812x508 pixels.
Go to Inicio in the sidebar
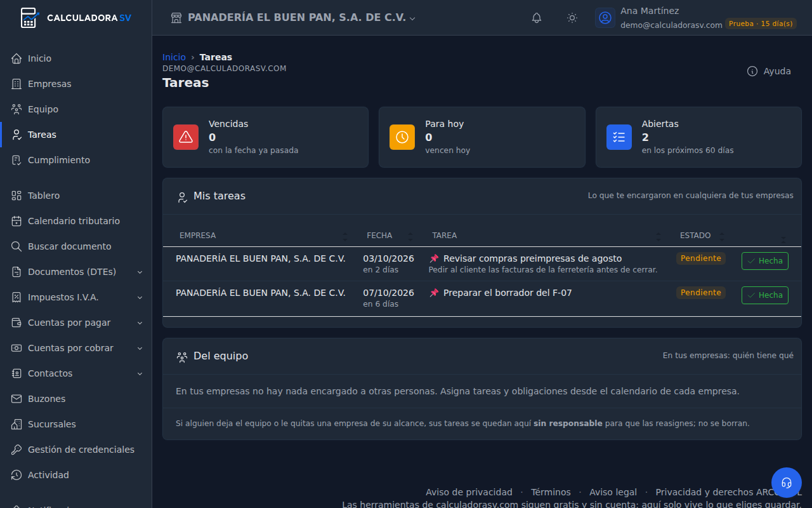tap(76, 58)
